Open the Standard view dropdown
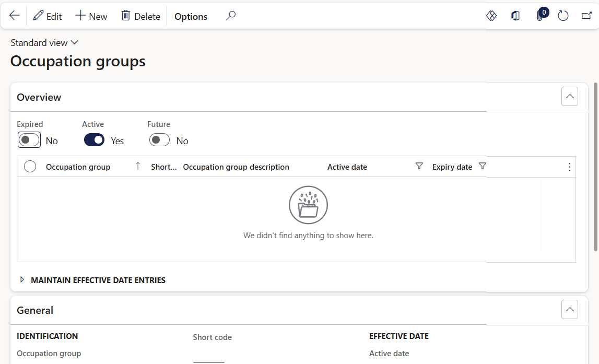This screenshot has height=364, width=599. 44,43
